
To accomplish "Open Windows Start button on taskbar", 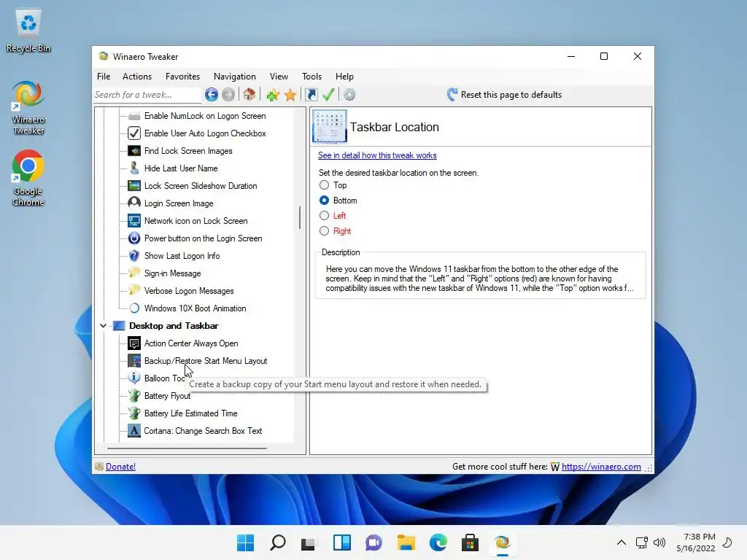I will [245, 542].
